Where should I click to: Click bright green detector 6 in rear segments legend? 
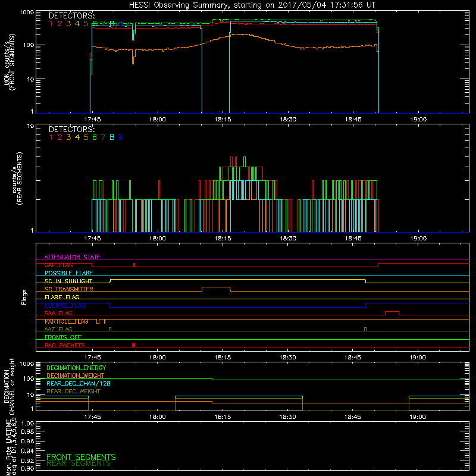click(95, 137)
